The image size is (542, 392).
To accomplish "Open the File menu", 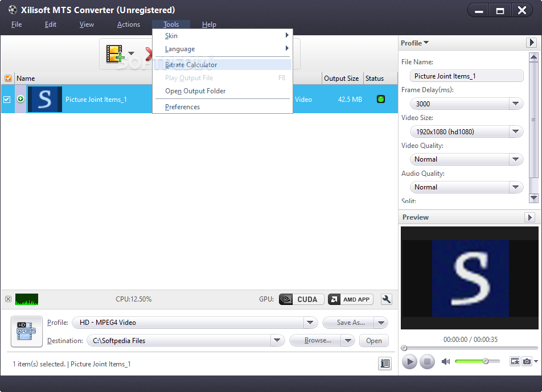I will click(x=17, y=24).
